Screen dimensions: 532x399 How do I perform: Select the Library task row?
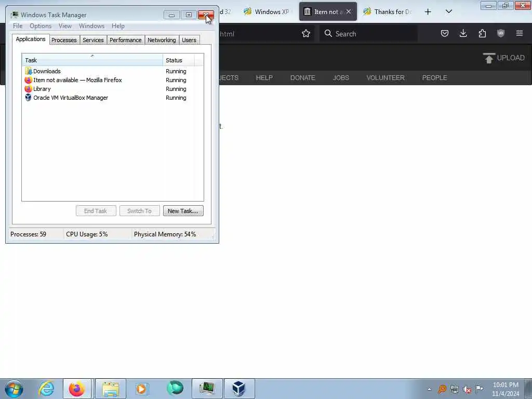(108, 89)
